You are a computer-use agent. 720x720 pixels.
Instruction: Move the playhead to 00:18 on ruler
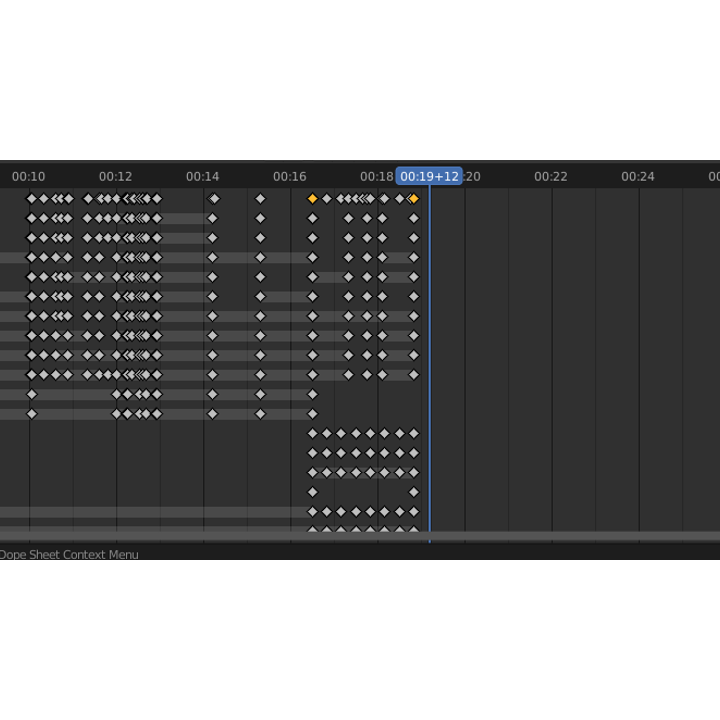(375, 176)
